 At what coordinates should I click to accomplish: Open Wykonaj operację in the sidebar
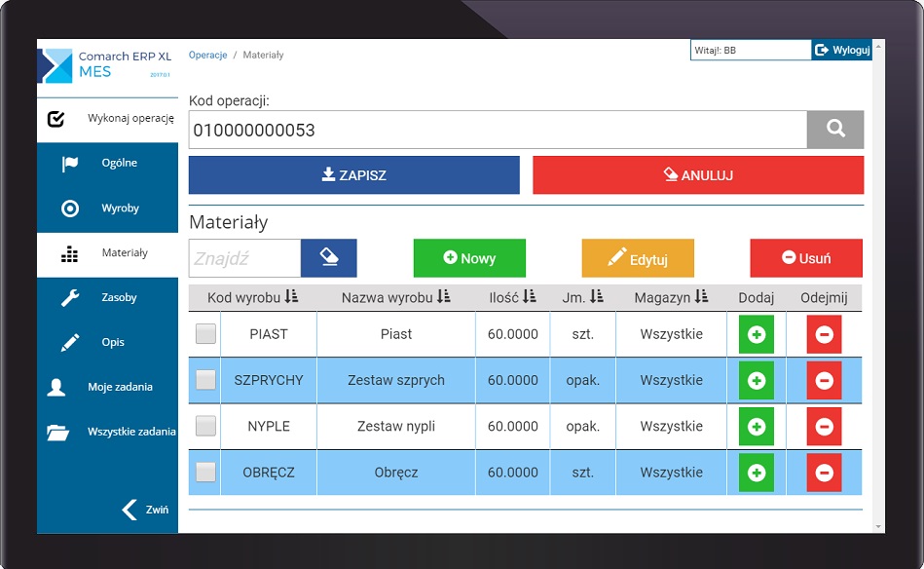click(108, 119)
